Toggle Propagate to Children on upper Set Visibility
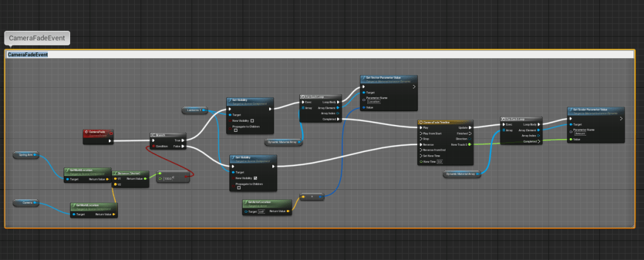 (x=236, y=131)
